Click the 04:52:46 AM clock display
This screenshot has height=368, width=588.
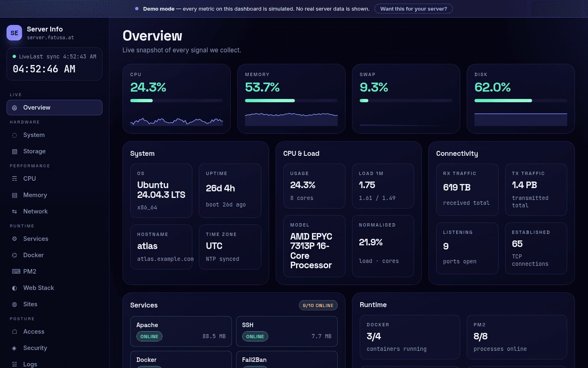(x=44, y=69)
